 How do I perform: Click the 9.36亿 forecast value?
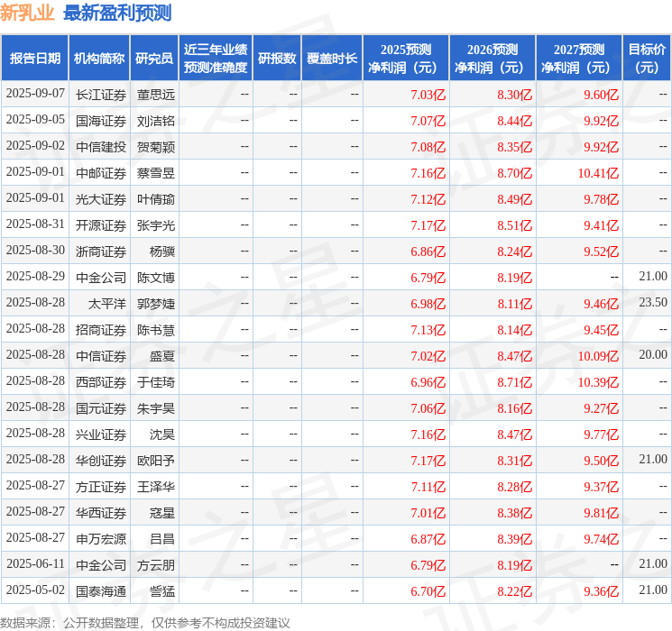(x=602, y=591)
